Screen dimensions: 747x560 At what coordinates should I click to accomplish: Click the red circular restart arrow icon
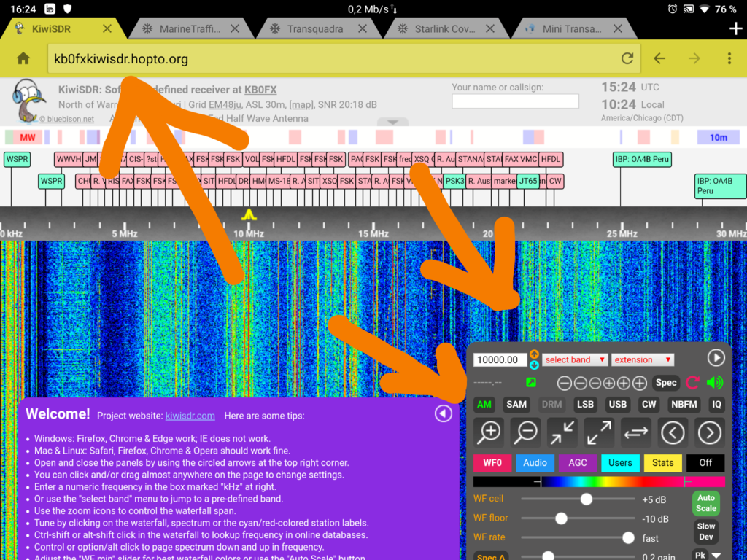(x=693, y=382)
